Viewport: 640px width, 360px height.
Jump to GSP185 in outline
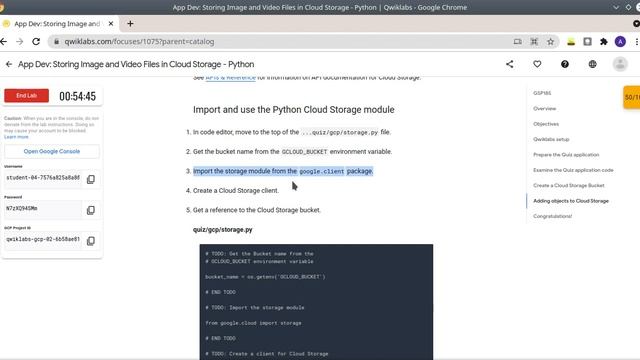(x=542, y=93)
